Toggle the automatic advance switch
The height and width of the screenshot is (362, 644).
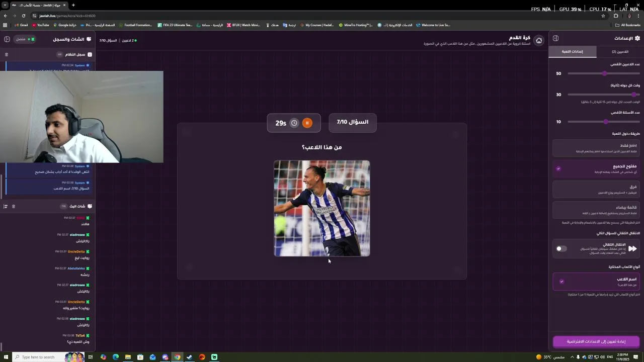(x=561, y=248)
